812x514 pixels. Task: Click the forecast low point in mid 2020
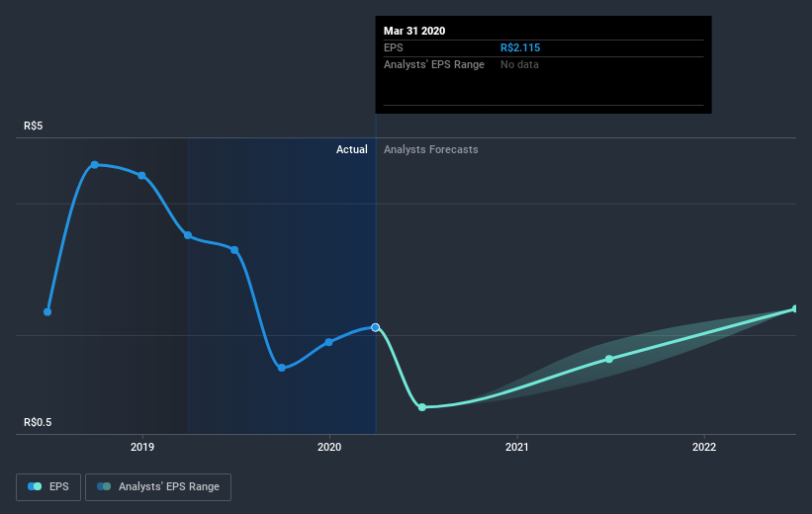(x=422, y=407)
